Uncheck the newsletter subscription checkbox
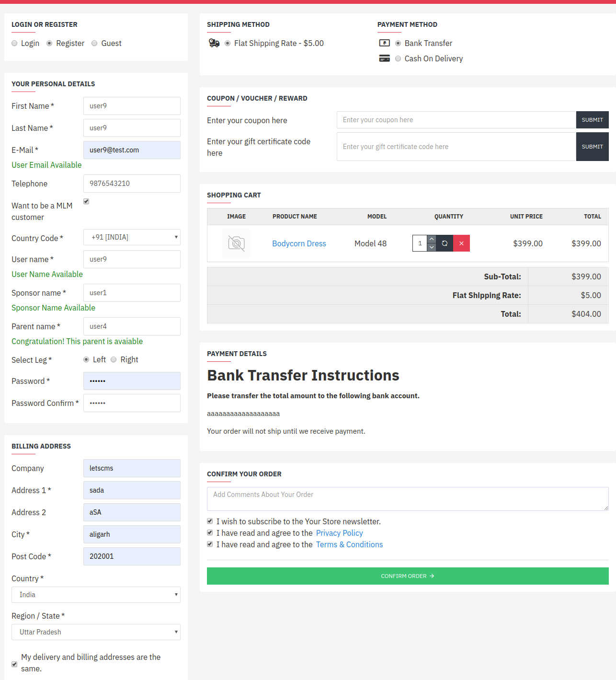The image size is (616, 680). pyautogui.click(x=210, y=521)
